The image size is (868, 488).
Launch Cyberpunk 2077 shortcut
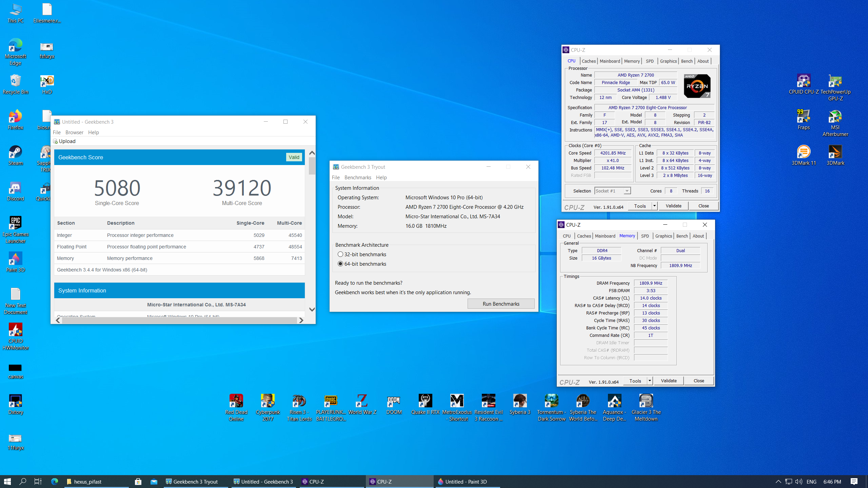[268, 408]
